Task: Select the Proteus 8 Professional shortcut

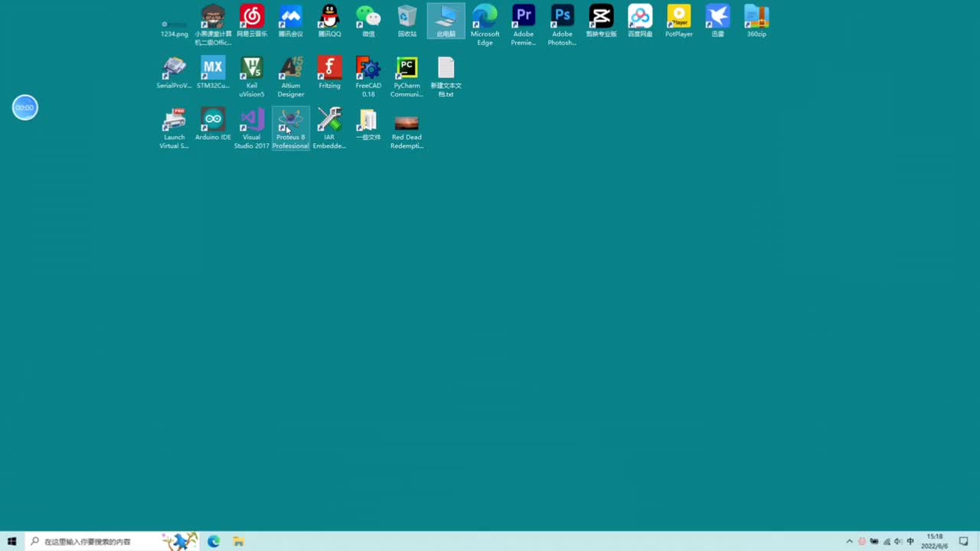Action: (x=290, y=128)
